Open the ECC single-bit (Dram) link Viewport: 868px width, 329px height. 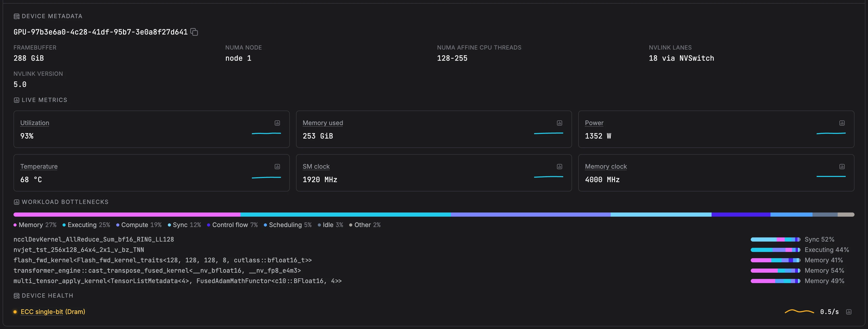tap(53, 312)
